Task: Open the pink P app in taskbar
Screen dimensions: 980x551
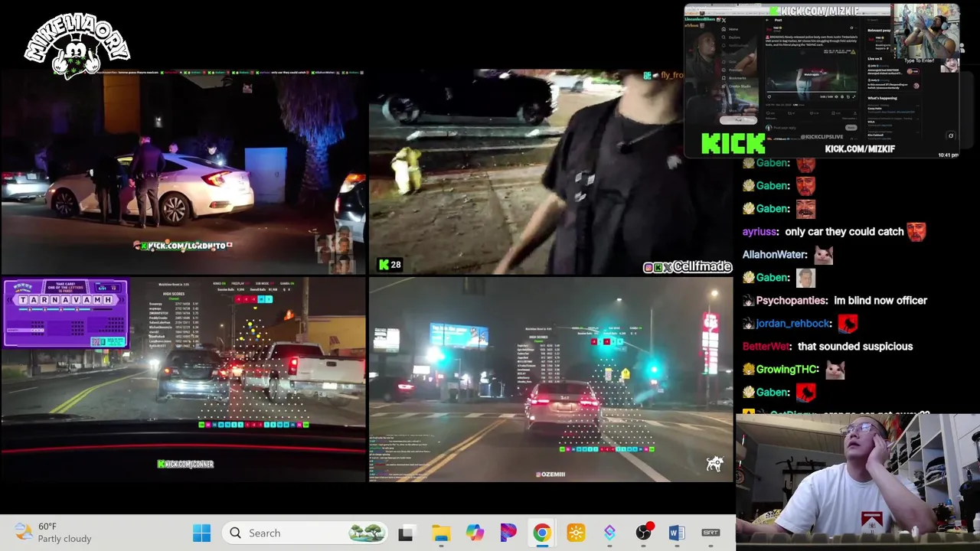Action: pos(508,533)
